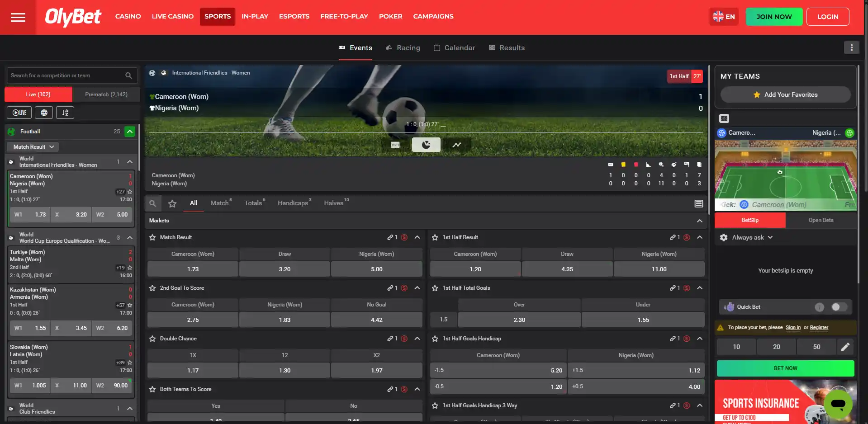
Task: Open the H2H statistics icon
Action: coord(395,145)
